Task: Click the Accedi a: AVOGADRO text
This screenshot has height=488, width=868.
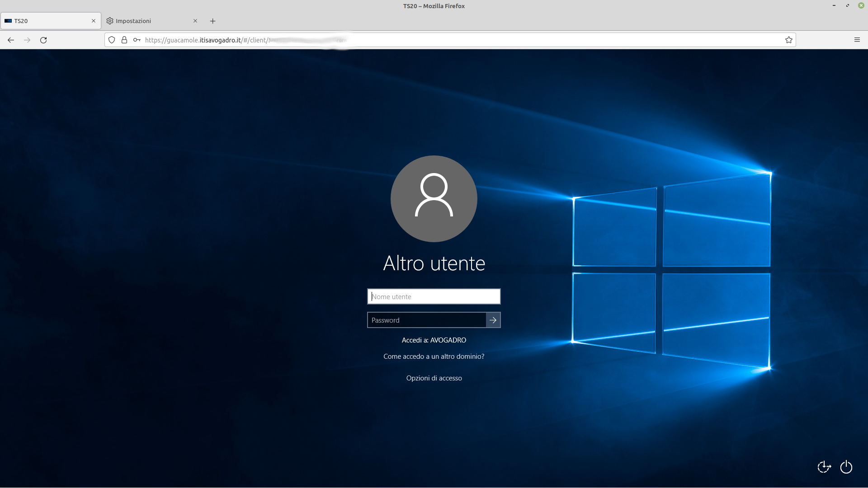Action: pos(434,340)
